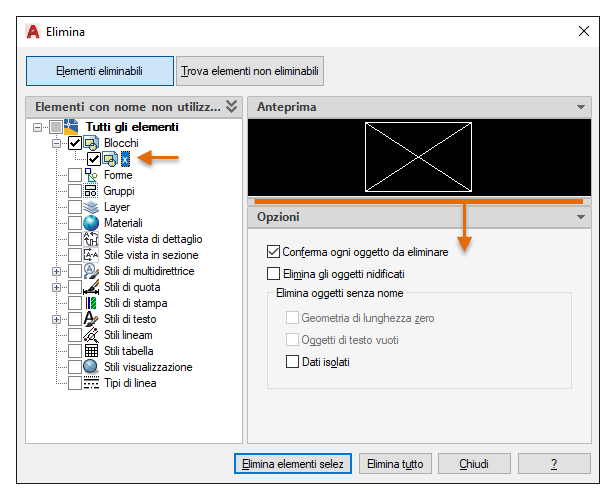Click the Stili visualizzazione icon
Viewport: 609px width, 501px height.
coord(90,367)
